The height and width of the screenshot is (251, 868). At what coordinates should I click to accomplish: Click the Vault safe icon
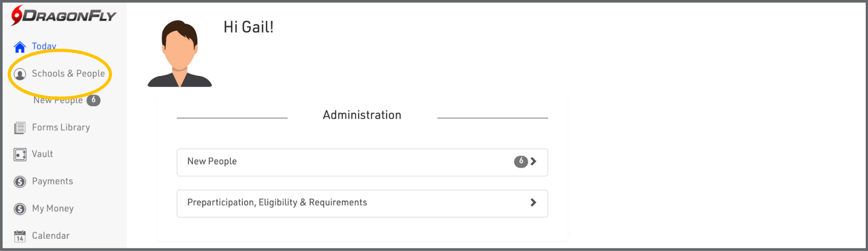pyautogui.click(x=20, y=155)
